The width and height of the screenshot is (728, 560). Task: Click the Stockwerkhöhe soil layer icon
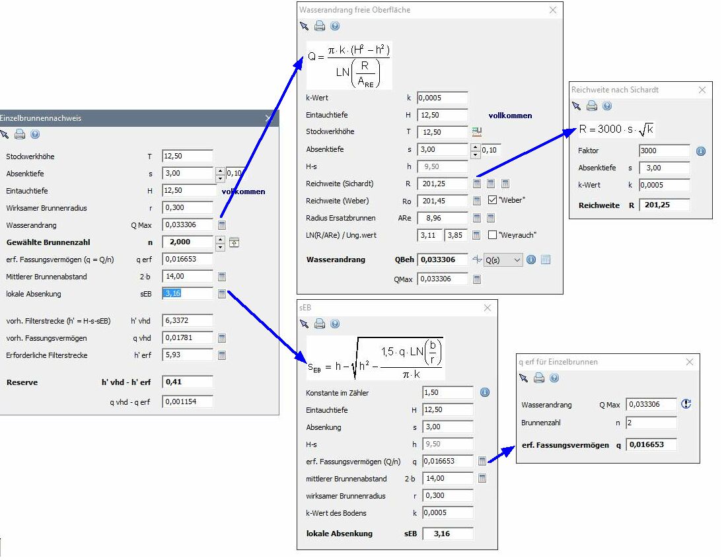[x=476, y=132]
